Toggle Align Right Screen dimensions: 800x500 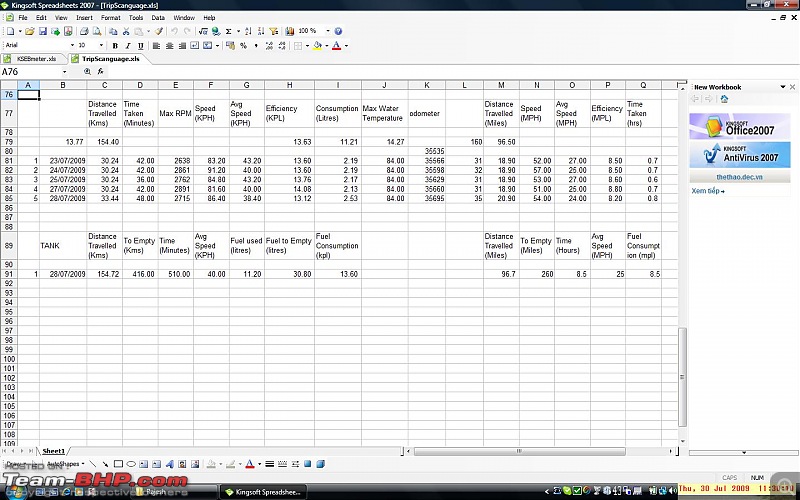tap(182, 46)
